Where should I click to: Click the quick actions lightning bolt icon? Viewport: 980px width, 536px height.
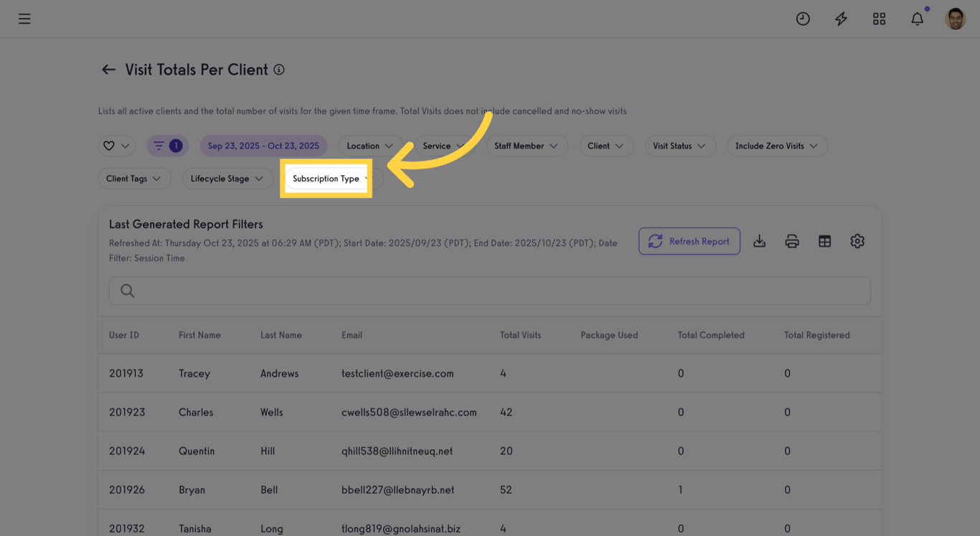pyautogui.click(x=841, y=19)
